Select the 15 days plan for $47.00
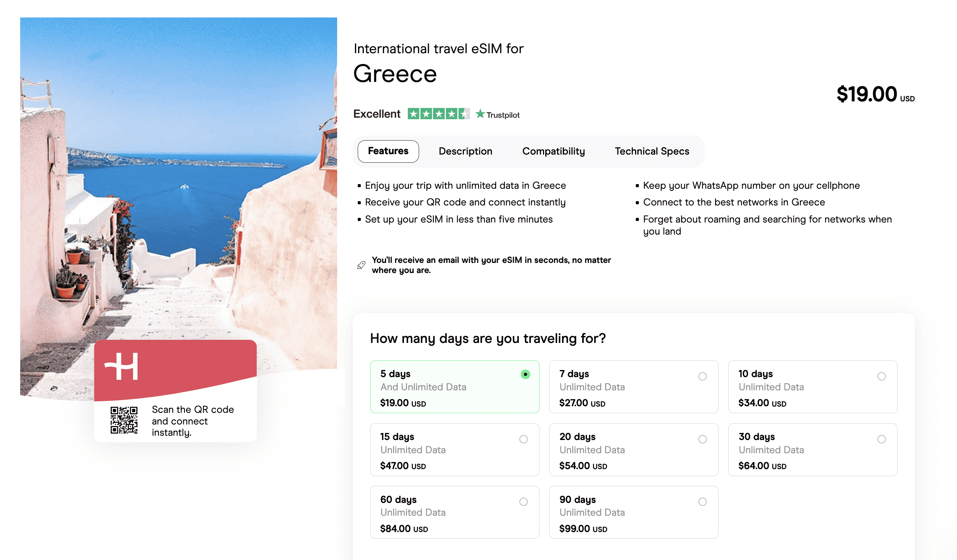The image size is (957, 560). [x=454, y=450]
